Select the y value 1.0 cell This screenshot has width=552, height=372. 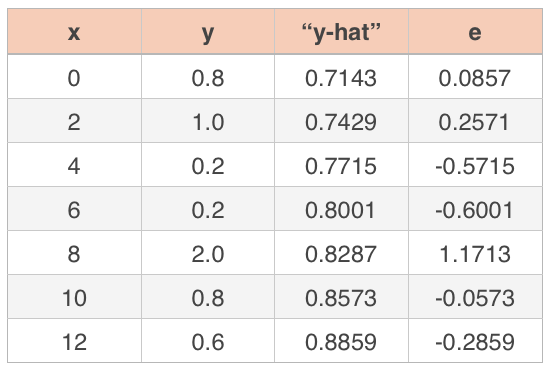[x=208, y=121]
